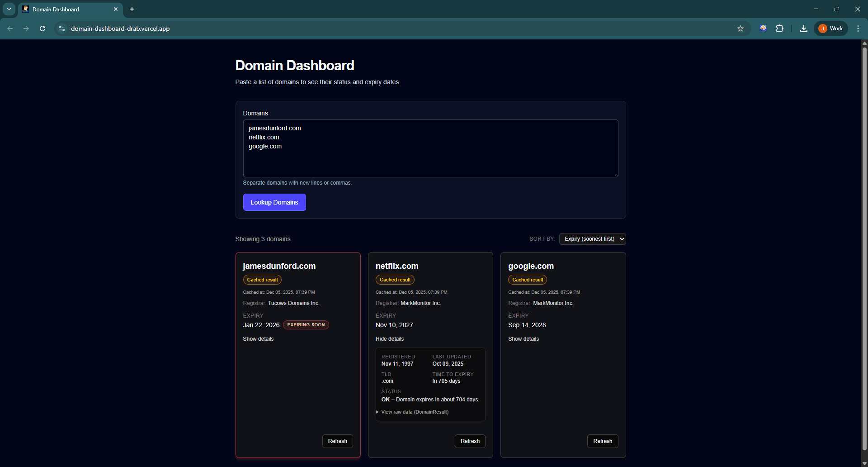Click the Lookup Domains button
This screenshot has width=868, height=467.
tap(274, 202)
